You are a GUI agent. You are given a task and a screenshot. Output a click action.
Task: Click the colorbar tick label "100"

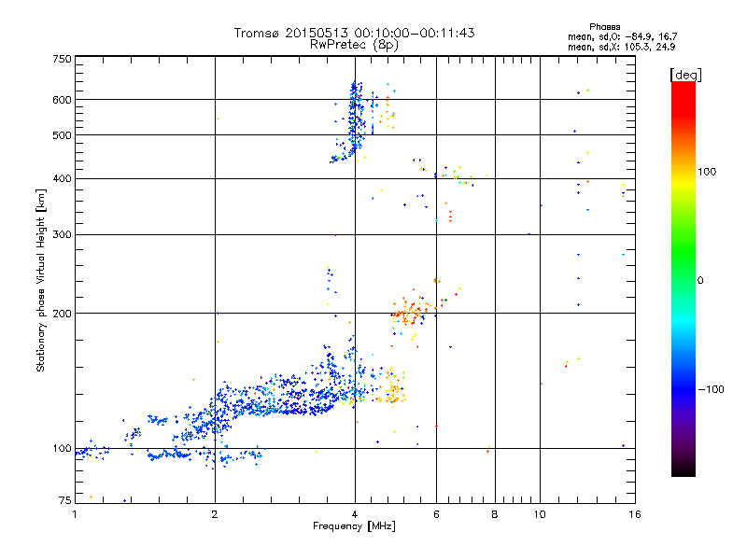coord(707,172)
